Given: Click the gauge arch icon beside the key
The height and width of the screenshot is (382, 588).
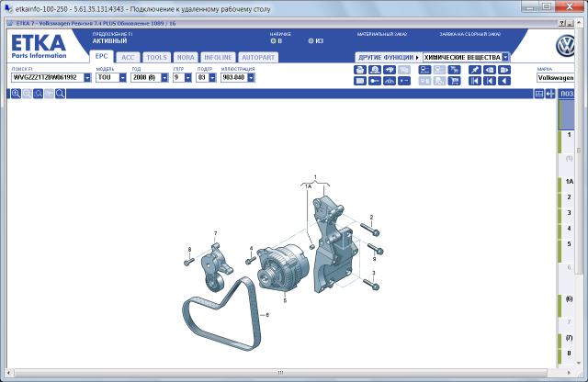Looking at the screenshot, I should (390, 81).
